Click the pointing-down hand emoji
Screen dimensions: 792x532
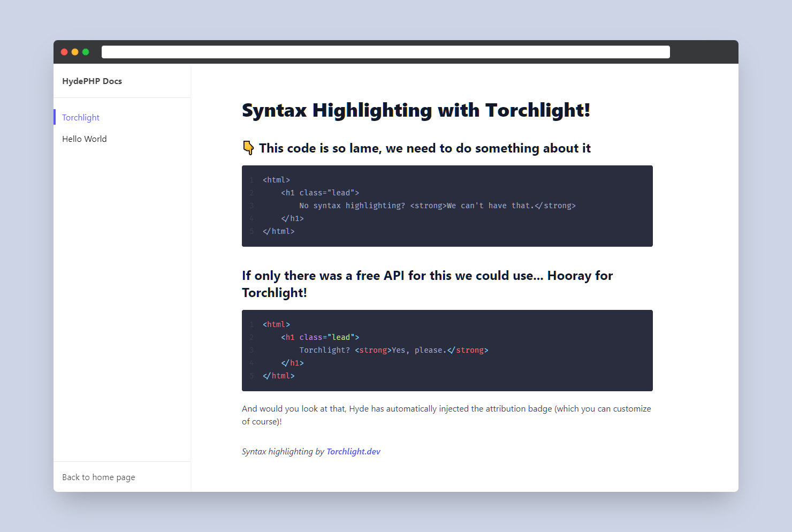[x=248, y=148]
